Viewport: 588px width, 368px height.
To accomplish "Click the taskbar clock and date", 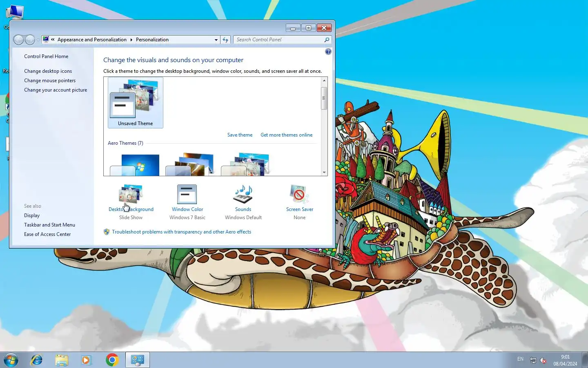I will 565,360.
